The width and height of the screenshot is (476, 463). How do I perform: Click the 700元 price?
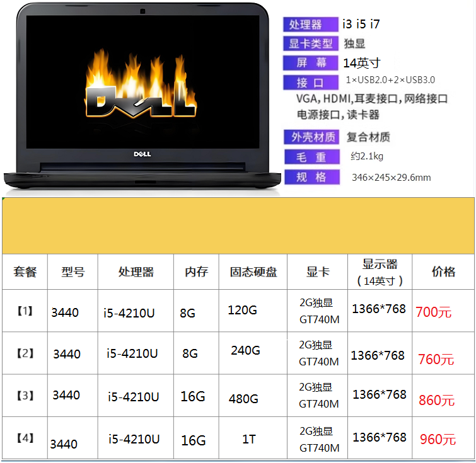(x=434, y=312)
